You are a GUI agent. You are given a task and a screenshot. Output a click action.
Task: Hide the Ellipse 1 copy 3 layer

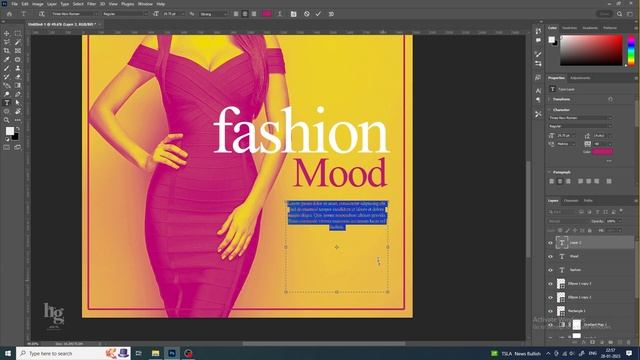pos(550,284)
